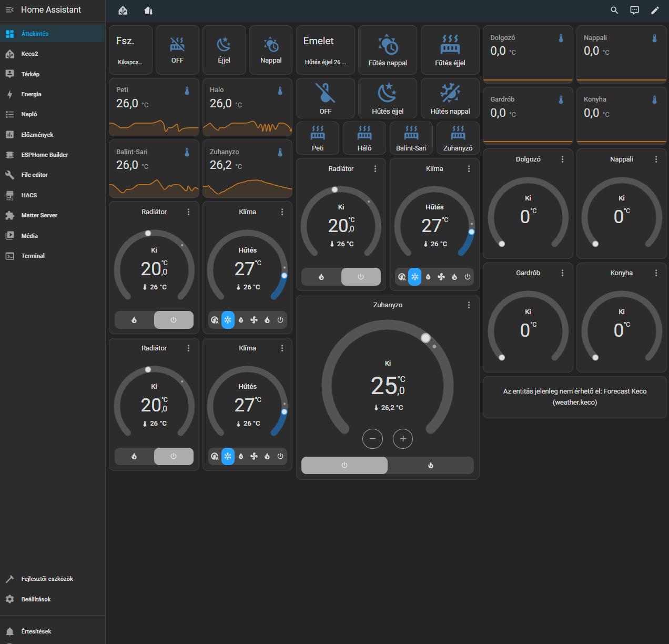Increase Zuhanyzo target temperature with plus
Screen dimensions: 669x644
(x=403, y=439)
